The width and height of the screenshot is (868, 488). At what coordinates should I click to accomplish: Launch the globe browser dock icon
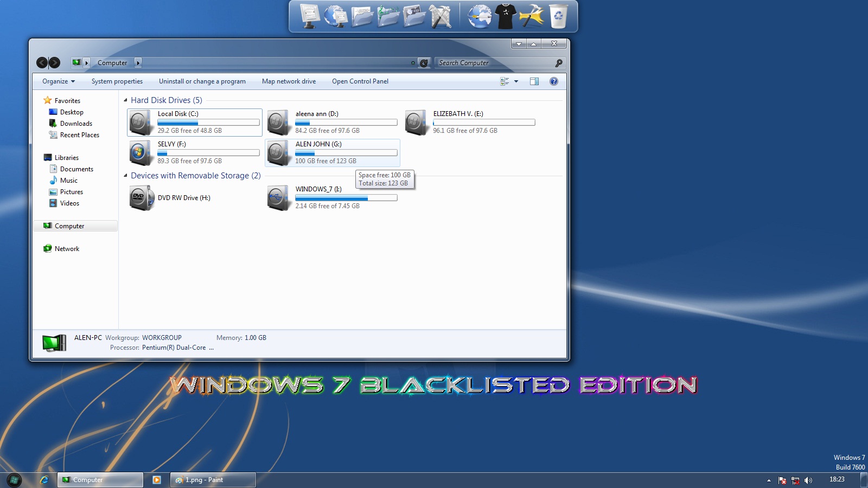pyautogui.click(x=480, y=16)
